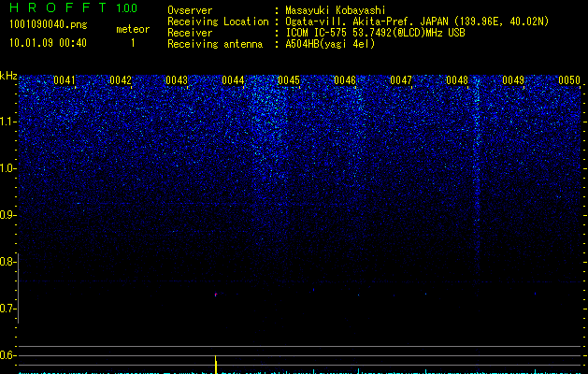The width and height of the screenshot is (588, 374).
Task: Click the 'Ovserver' field label
Action: pyautogui.click(x=190, y=10)
